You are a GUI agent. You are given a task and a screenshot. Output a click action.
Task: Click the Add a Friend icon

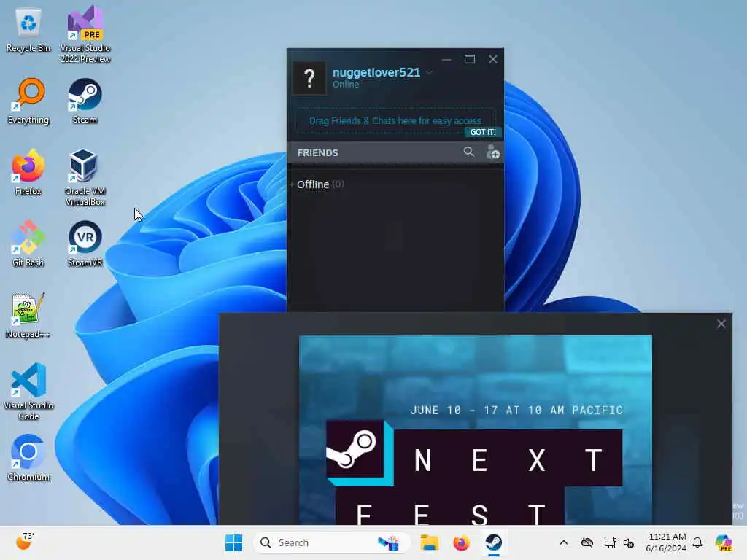[x=492, y=152]
